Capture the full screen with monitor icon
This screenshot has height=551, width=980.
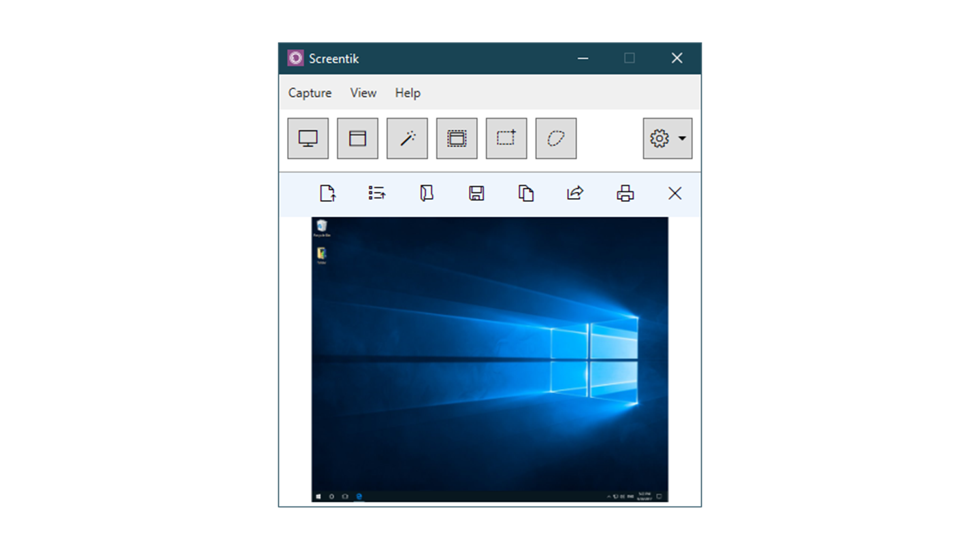tap(308, 138)
